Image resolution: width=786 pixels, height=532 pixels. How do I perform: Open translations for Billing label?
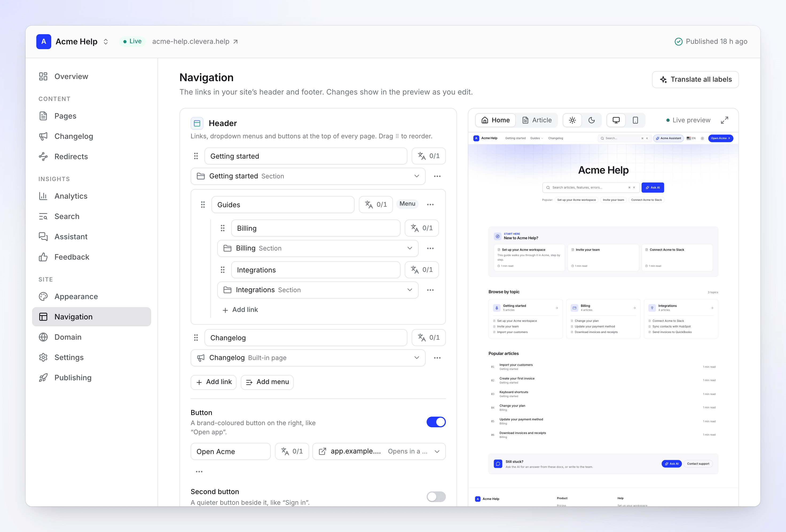422,228
